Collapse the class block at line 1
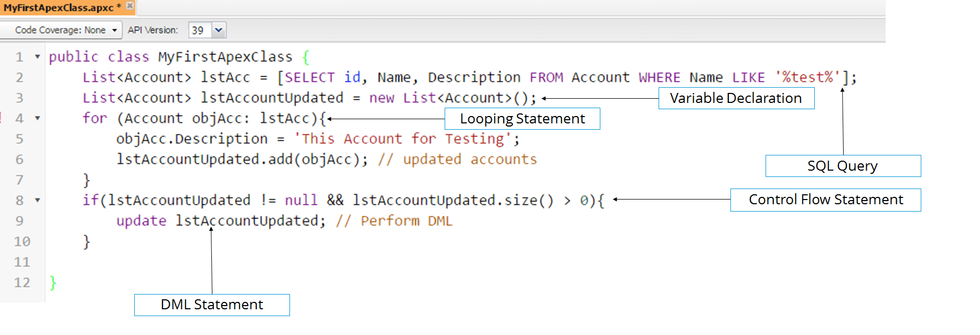Viewport: 980px width, 335px height. tap(37, 56)
